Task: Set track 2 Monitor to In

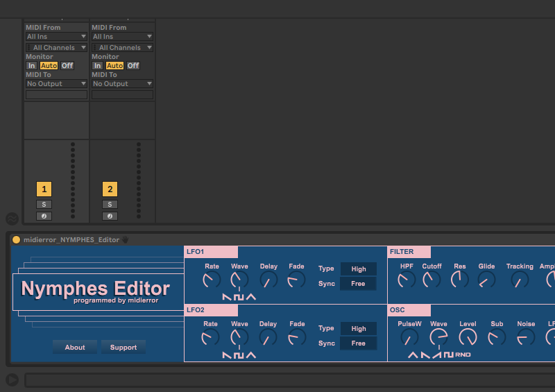Action: point(97,65)
